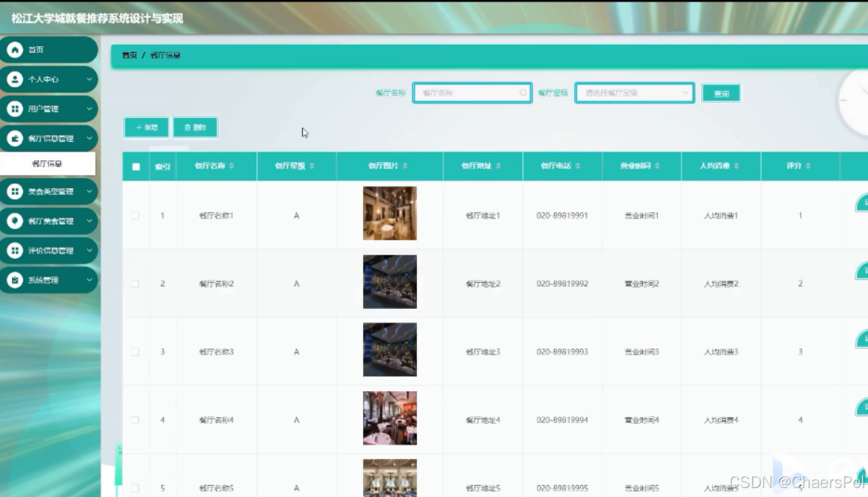Open the 美食类型管理 sidebar menu label
Screen dimensions: 868x497
tap(51, 192)
